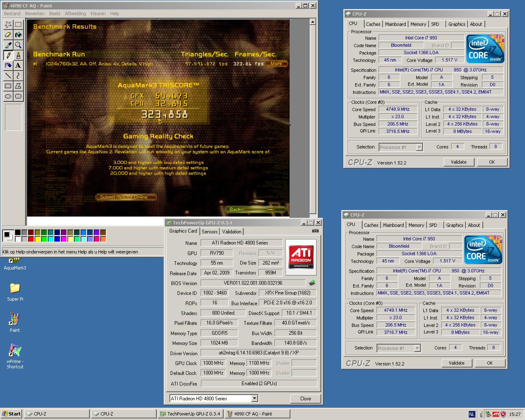Select the Curve tool in Paint
This screenshot has width=525, height=420.
click(18, 76)
